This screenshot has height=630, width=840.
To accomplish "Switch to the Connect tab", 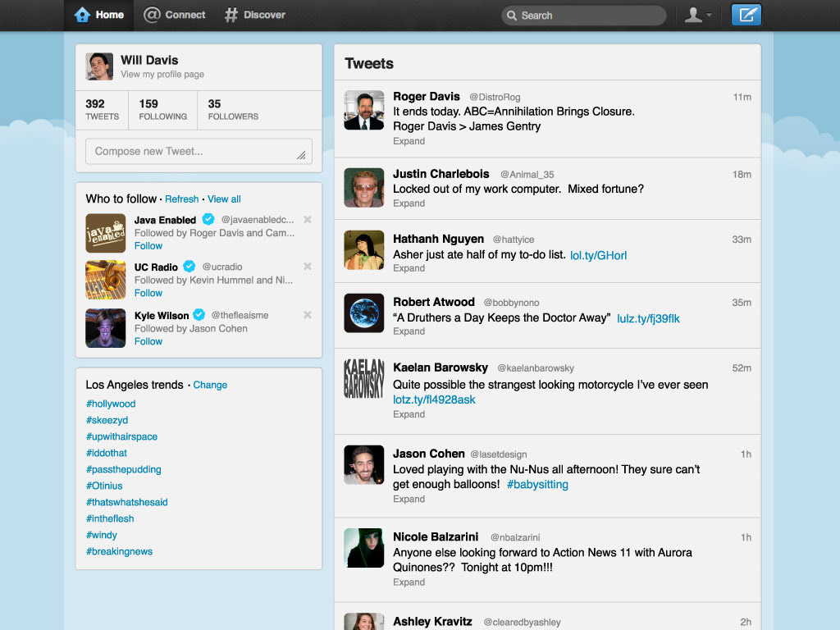I will click(175, 15).
